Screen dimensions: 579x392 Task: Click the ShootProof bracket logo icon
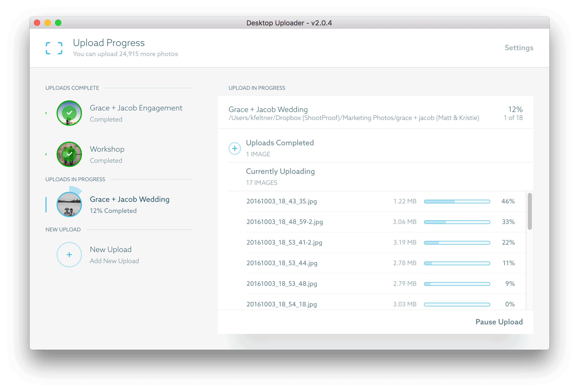pyautogui.click(x=54, y=48)
